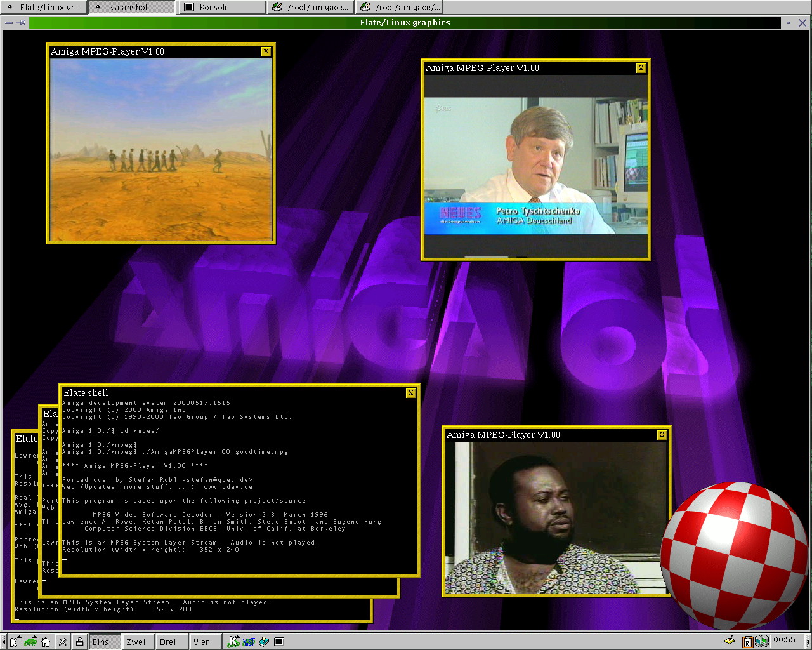Viewport: 812px width, 650px height.
Task: Open the KDE K start menu
Action: pos(14,642)
